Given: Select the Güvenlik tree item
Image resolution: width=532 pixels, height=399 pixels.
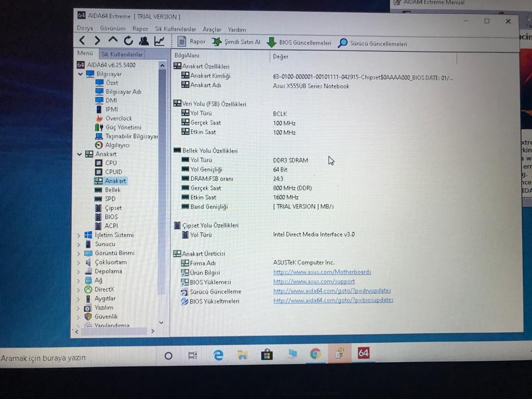Looking at the screenshot, I should (101, 316).
